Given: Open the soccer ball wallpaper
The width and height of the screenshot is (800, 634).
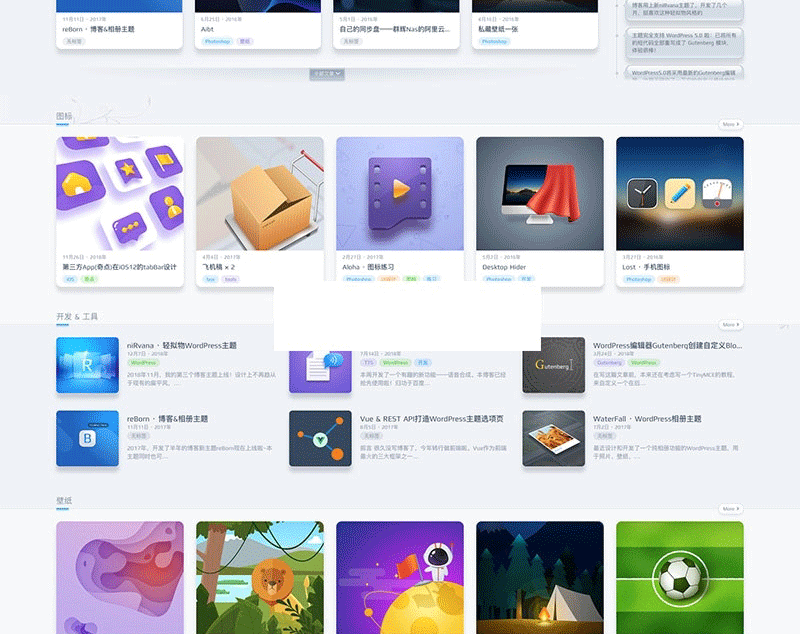Looking at the screenshot, I should (680, 577).
